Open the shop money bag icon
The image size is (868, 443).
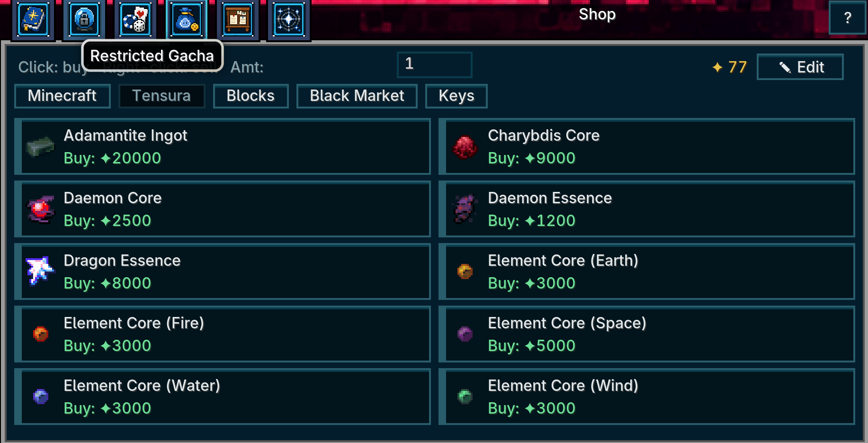pos(187,19)
